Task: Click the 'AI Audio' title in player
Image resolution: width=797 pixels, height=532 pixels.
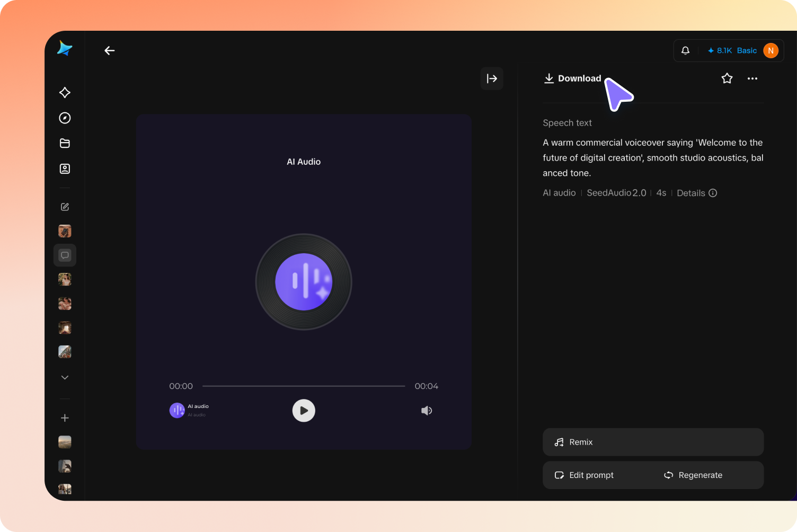Action: [304, 162]
